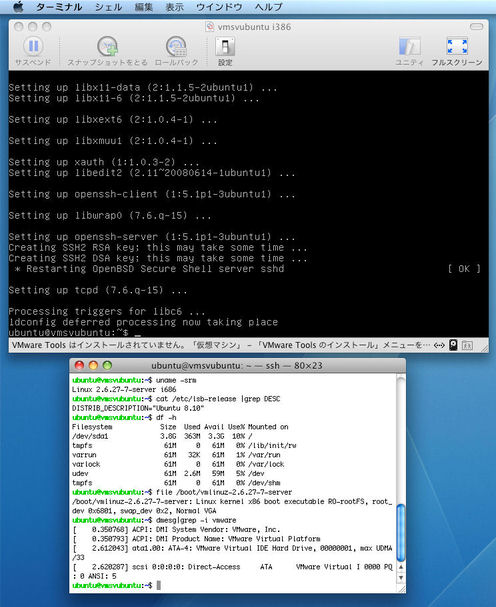The height and width of the screenshot is (607, 496).
Task: Toggle the VMware toolbar pill button
Action: (x=476, y=26)
